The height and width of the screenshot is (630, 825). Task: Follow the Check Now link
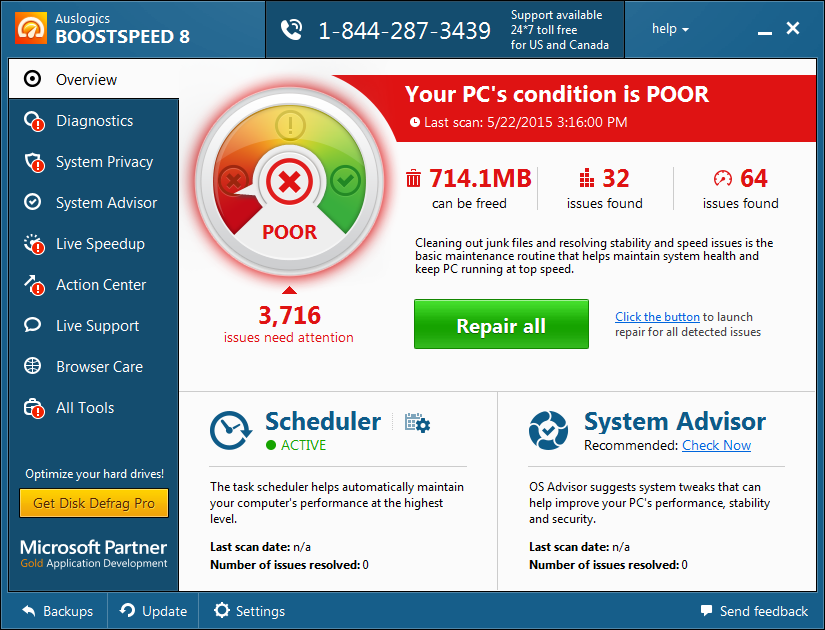click(716, 446)
